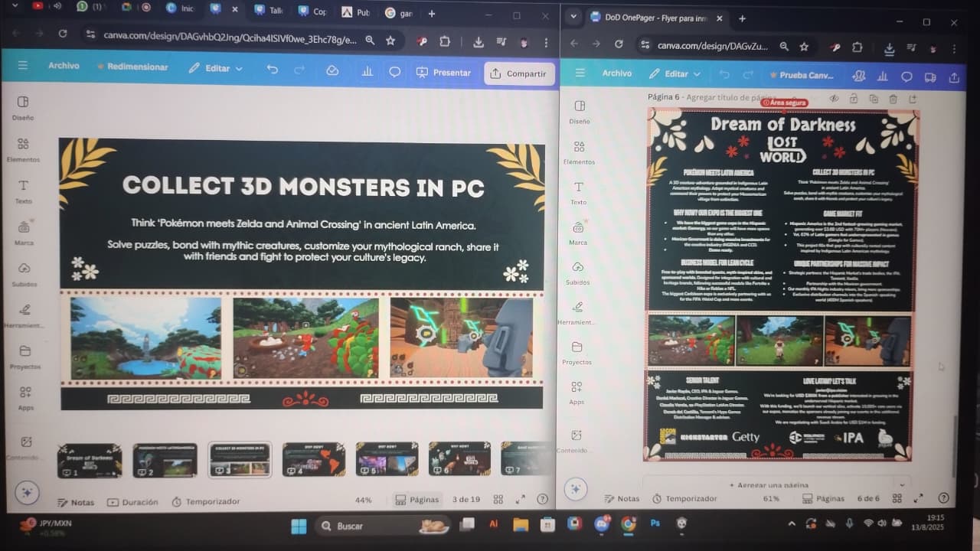Undo last action in left Canva window
Viewport: 980px width, 551px height.
(x=272, y=69)
